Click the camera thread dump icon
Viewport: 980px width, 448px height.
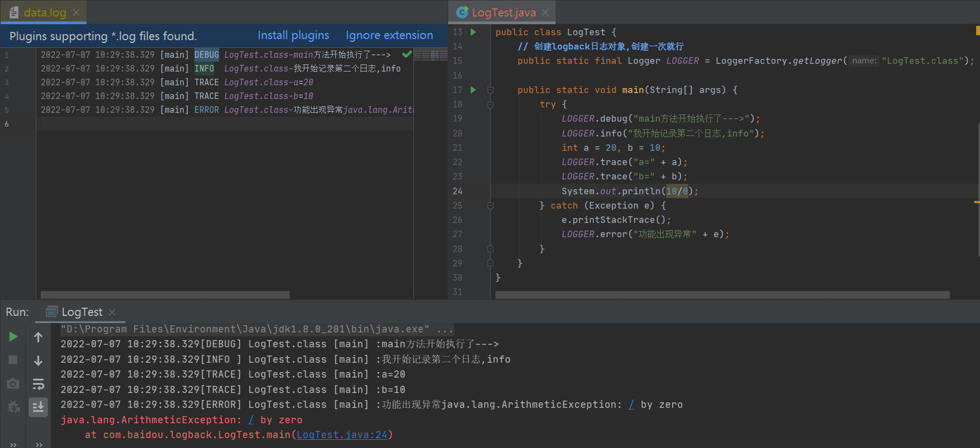coord(13,384)
